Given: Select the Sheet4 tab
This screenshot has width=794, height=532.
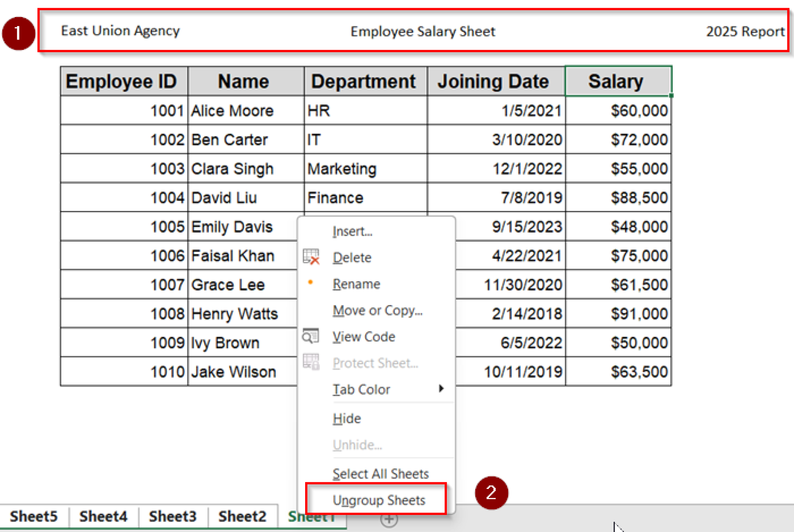Looking at the screenshot, I should pos(103,516).
